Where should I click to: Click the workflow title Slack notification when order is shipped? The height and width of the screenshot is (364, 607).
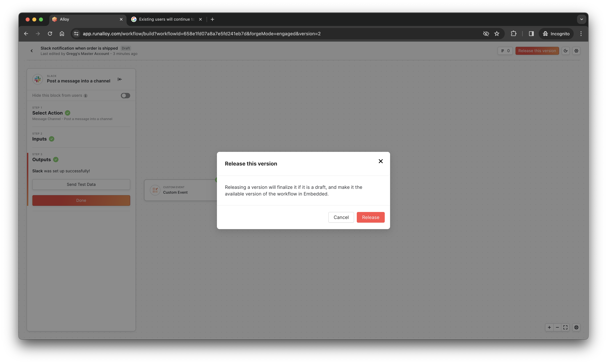click(x=79, y=48)
